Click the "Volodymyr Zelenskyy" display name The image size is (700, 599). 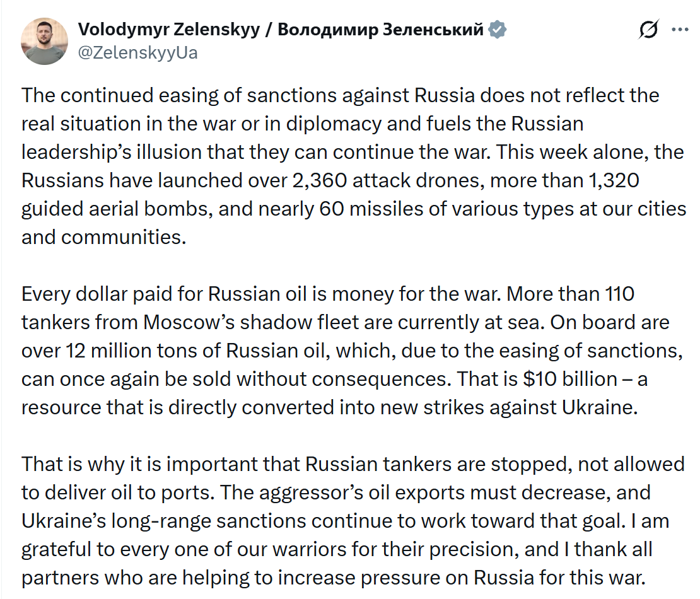tap(168, 30)
